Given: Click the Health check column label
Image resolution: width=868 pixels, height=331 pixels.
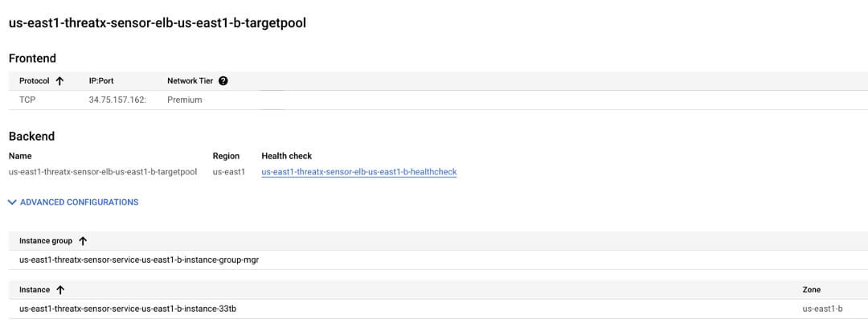Looking at the screenshot, I should (286, 156).
